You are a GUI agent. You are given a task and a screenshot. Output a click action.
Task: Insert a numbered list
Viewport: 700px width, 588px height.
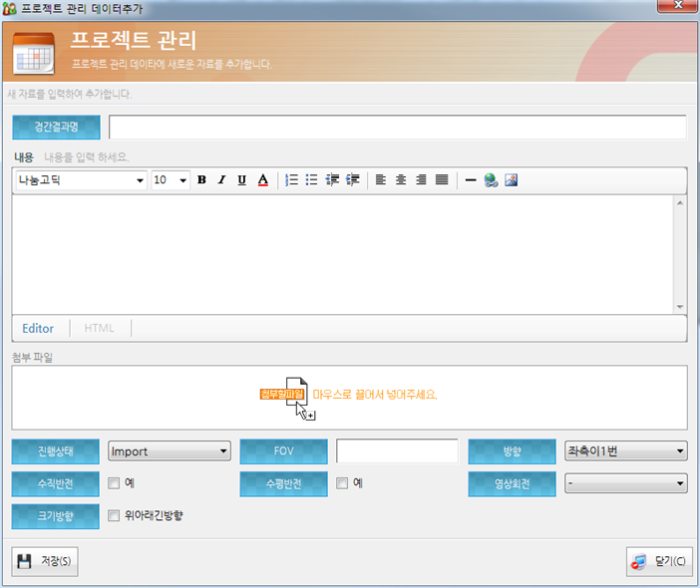[292, 181]
